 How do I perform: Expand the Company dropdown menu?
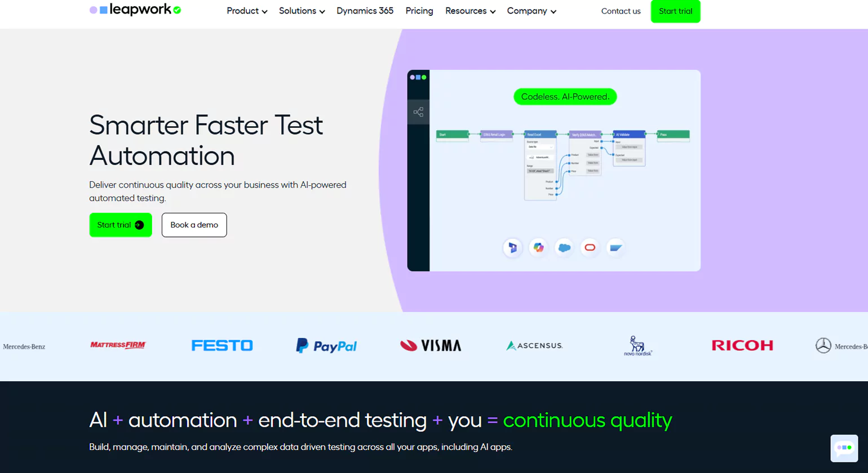tap(531, 11)
